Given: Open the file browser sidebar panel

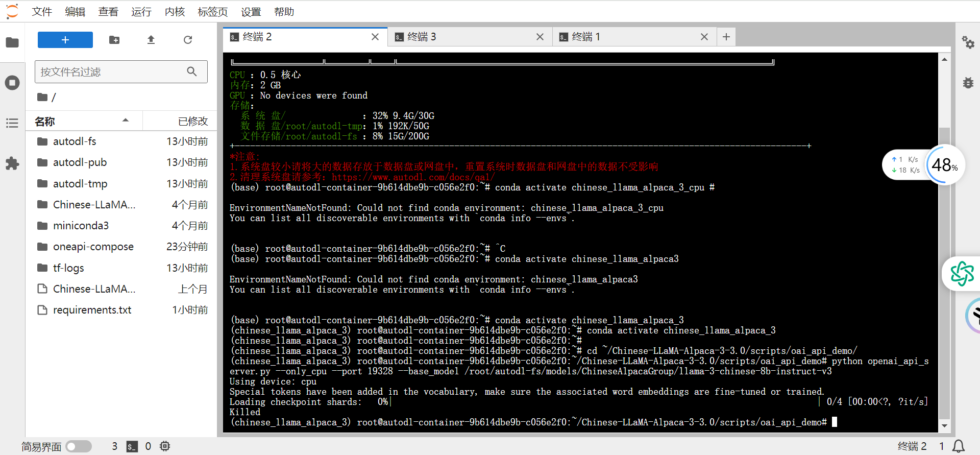Looking at the screenshot, I should click(x=12, y=42).
